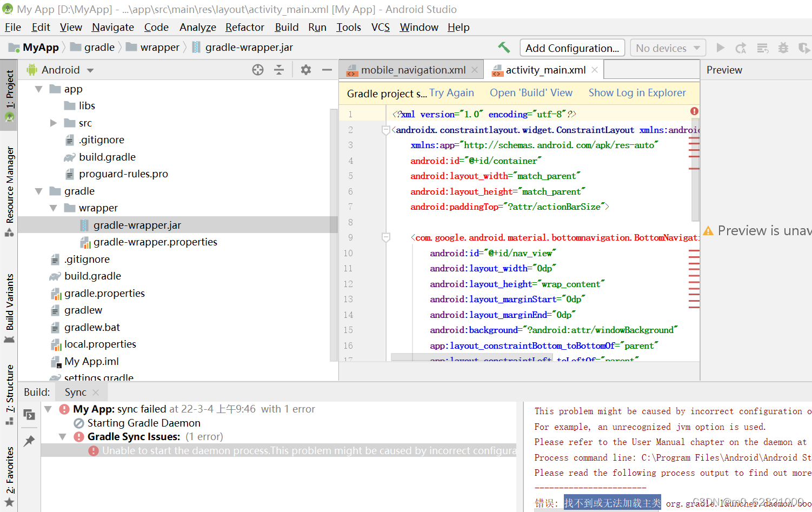Open the Refactor menu
The height and width of the screenshot is (512, 812).
(245, 27)
